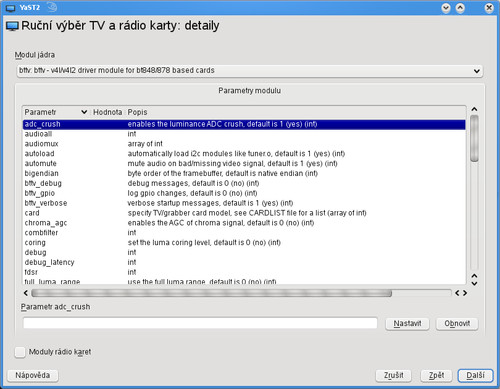Select the bttv_verbose parameter row
Image resolution: width=500 pixels, height=389 pixels.
point(244,203)
